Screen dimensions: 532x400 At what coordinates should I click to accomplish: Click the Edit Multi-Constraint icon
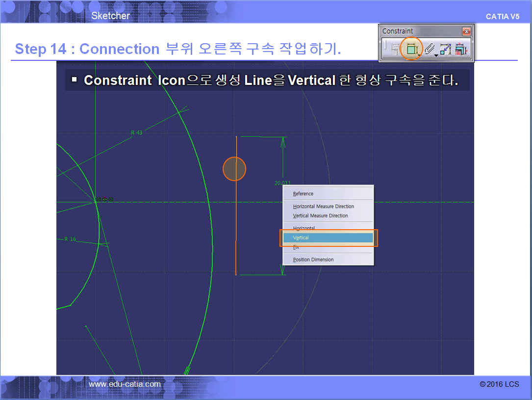click(x=461, y=49)
